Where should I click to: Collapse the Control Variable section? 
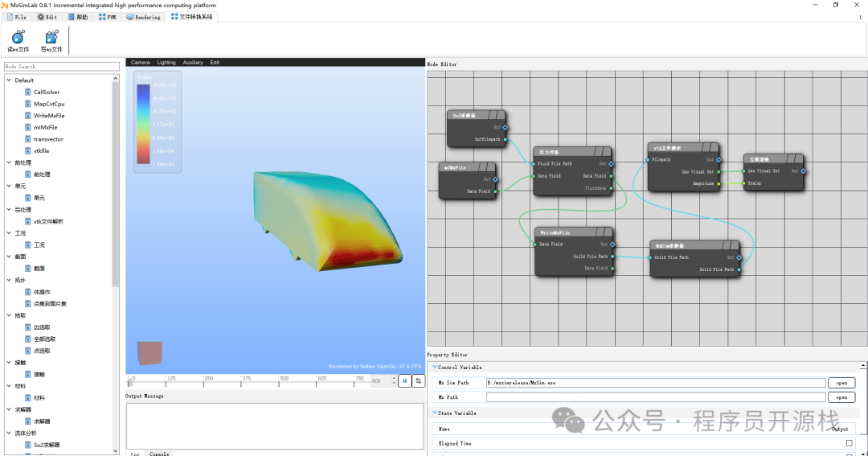click(435, 368)
